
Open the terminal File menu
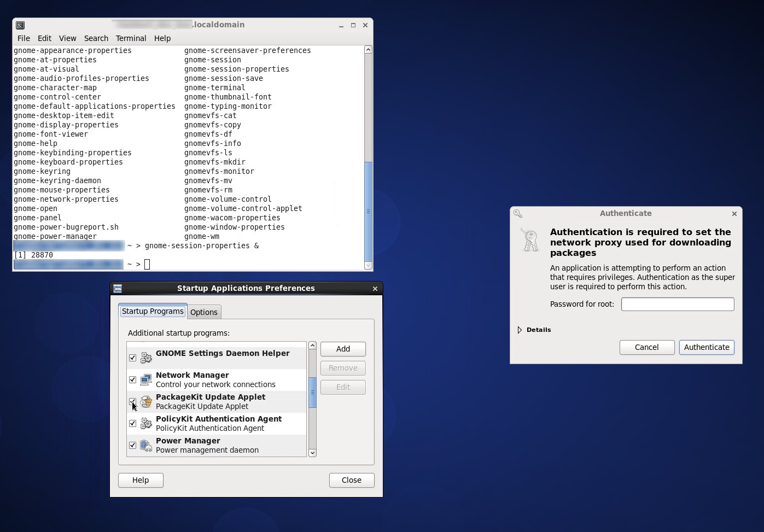[24, 38]
